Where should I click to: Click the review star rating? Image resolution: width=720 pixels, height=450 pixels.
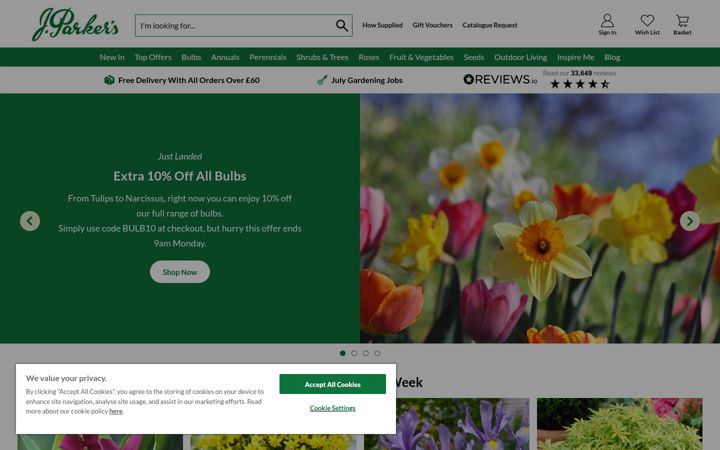580,84
